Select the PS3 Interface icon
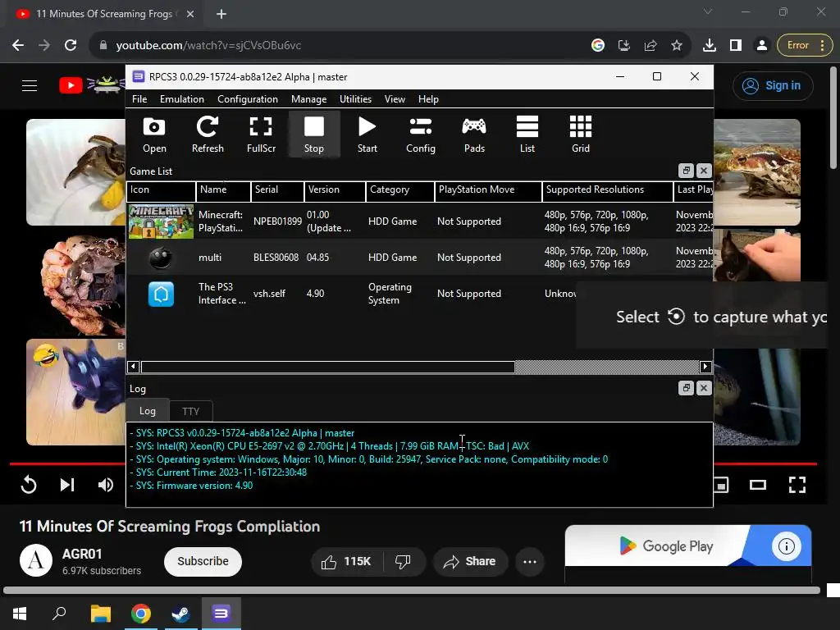The image size is (840, 630). (161, 294)
